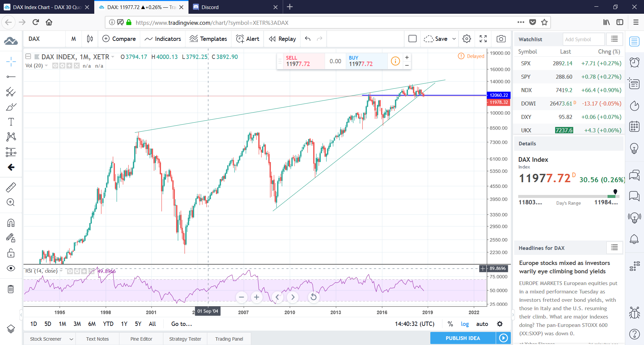Expand the Save layout dropdown arrow

454,39
